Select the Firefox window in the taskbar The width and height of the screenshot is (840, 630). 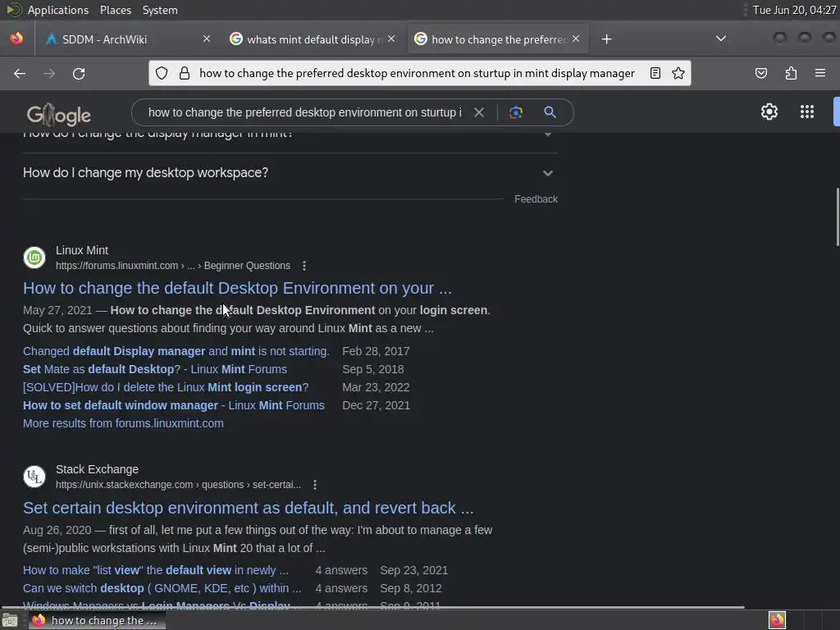97,621
